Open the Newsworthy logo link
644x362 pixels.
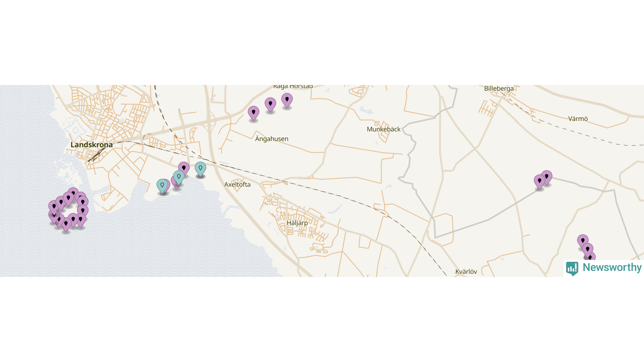pos(604,268)
